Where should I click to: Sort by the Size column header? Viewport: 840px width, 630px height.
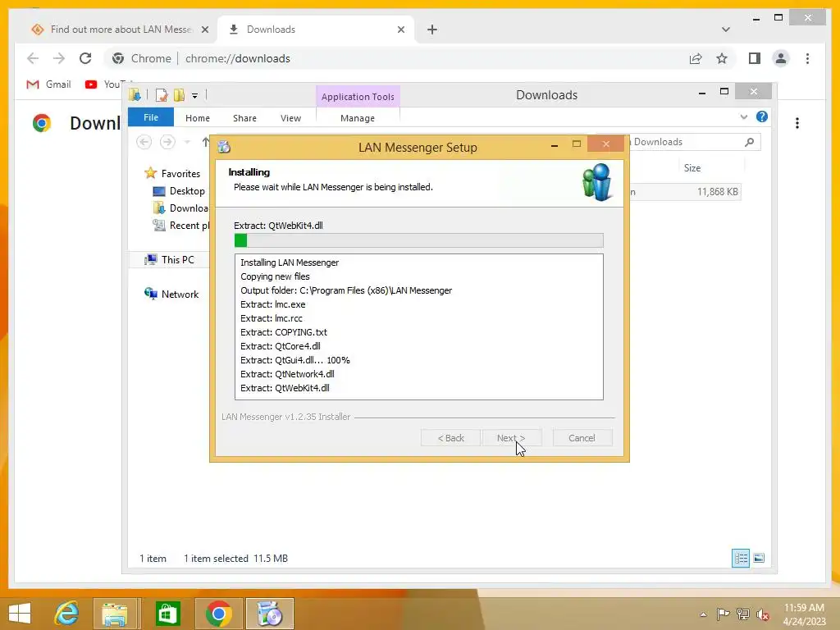tap(692, 167)
